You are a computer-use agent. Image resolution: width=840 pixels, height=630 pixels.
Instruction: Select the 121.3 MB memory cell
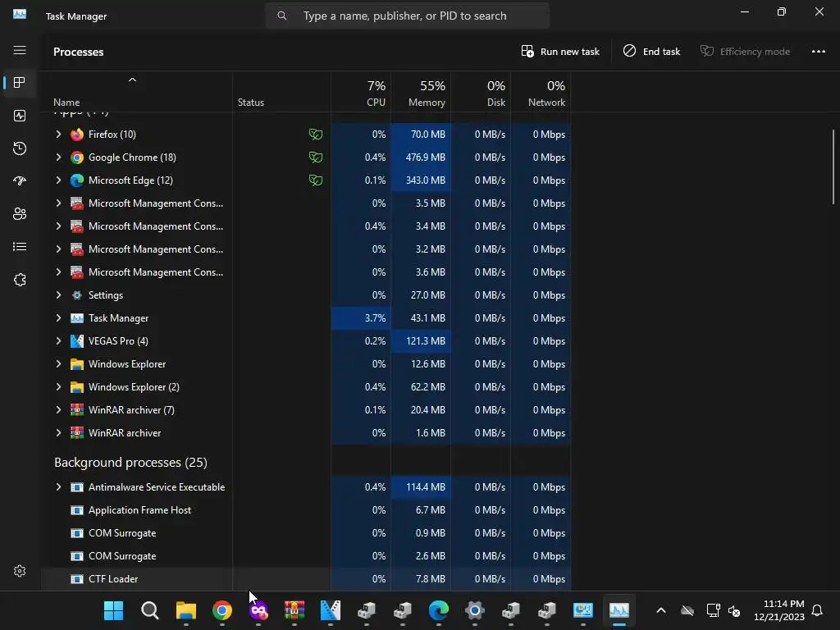point(421,341)
